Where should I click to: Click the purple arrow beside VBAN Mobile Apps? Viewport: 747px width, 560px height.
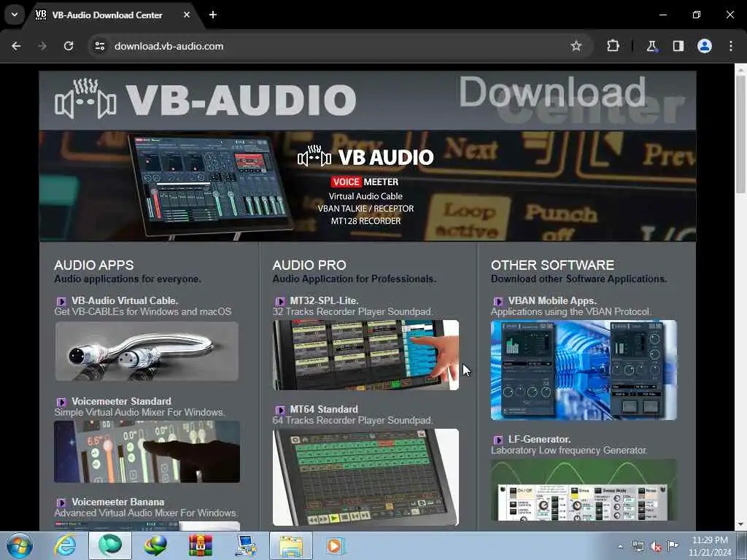pyautogui.click(x=498, y=301)
